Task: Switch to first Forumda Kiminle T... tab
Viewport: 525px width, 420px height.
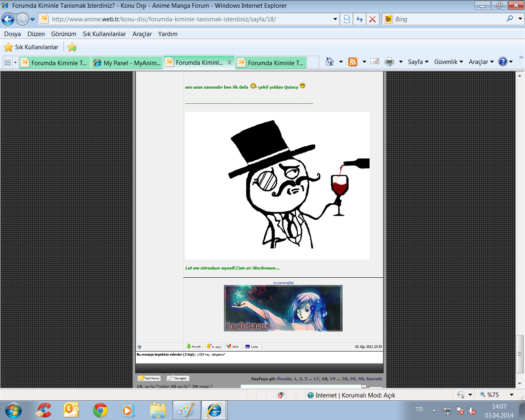Action: pos(55,63)
